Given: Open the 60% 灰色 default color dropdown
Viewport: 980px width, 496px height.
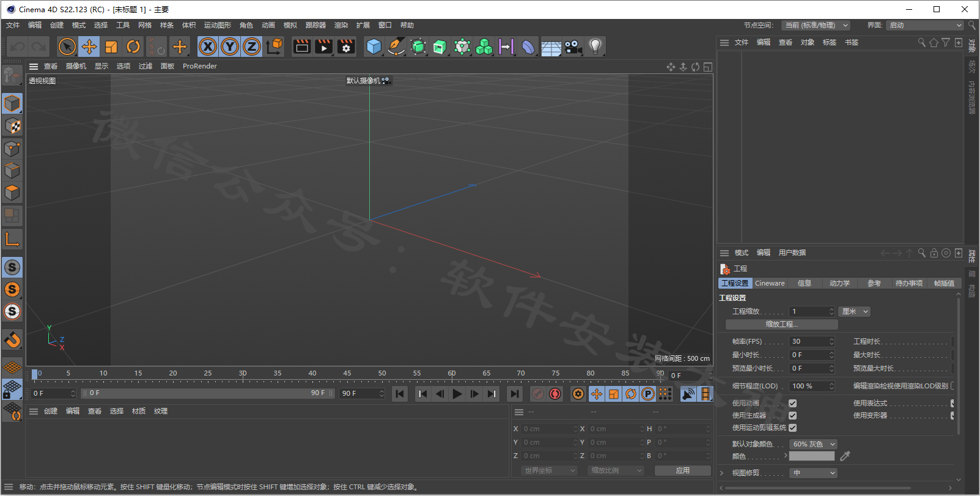Looking at the screenshot, I should 813,444.
